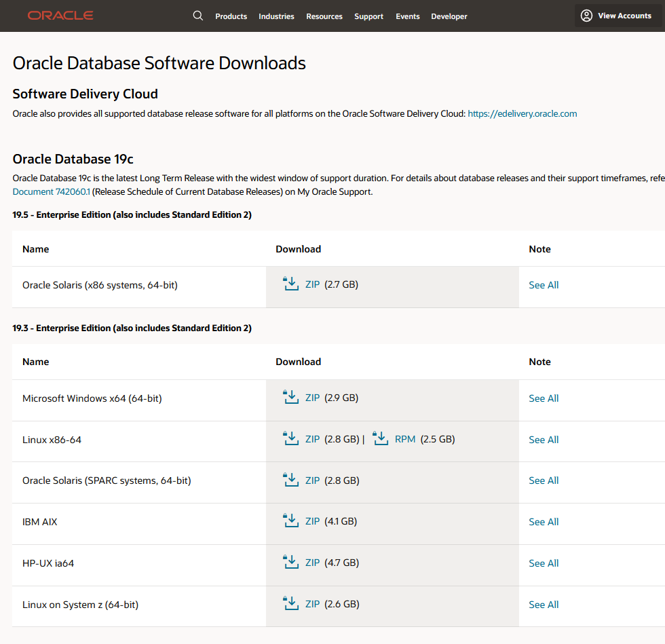Open the Products menu

(231, 16)
